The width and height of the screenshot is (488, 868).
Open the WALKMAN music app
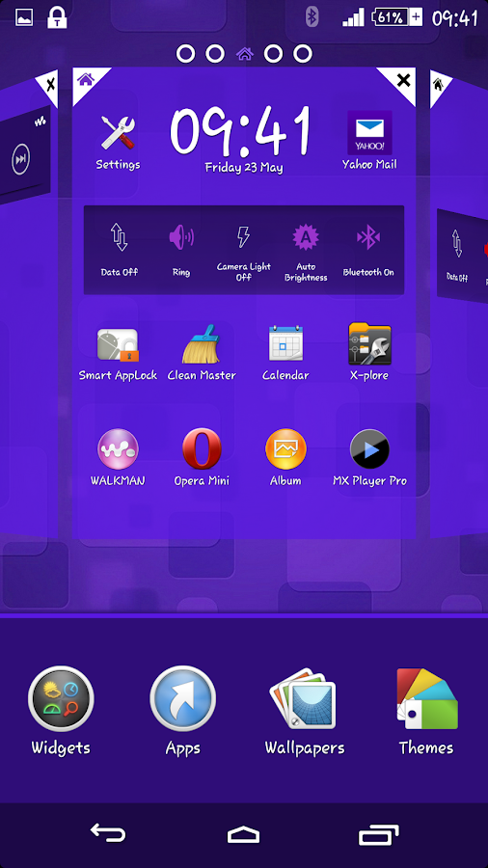tap(118, 457)
